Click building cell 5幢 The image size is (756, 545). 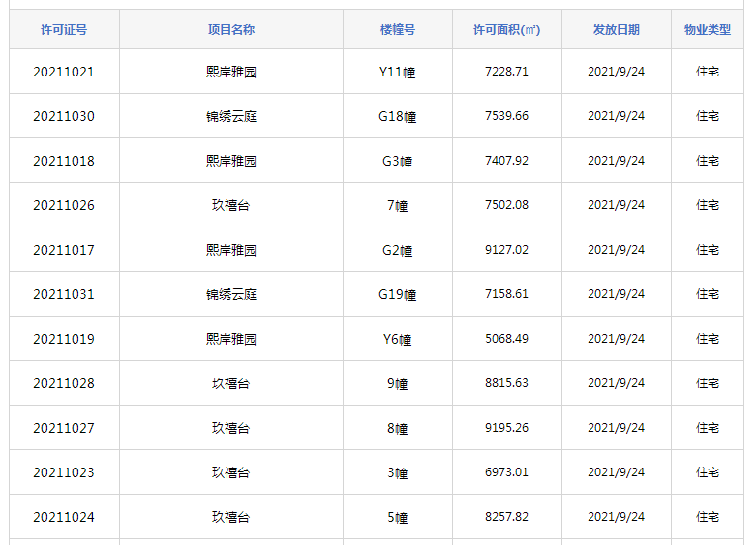[x=398, y=517]
